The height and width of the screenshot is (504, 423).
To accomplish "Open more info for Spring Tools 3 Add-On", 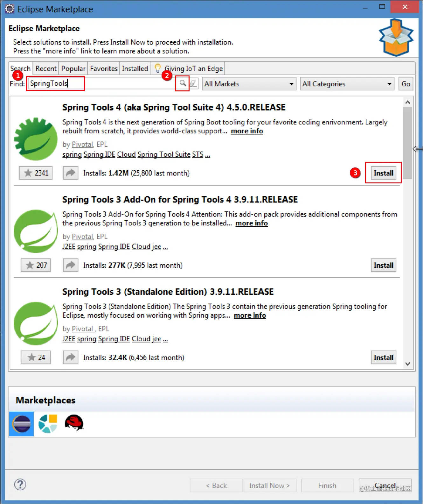I will (x=252, y=223).
